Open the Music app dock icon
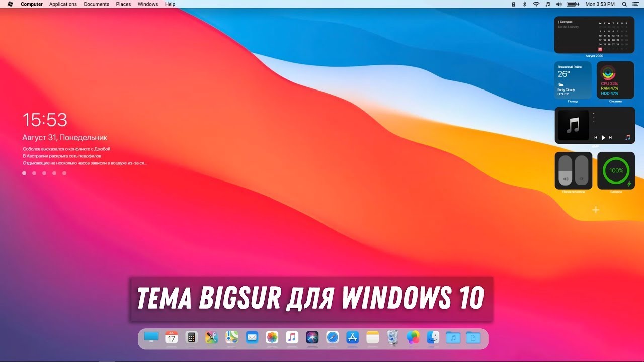The image size is (644, 362). [292, 337]
